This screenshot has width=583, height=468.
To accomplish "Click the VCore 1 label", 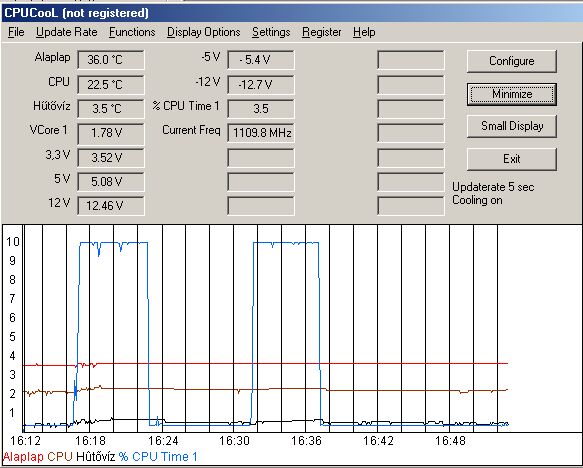I will 49,130.
